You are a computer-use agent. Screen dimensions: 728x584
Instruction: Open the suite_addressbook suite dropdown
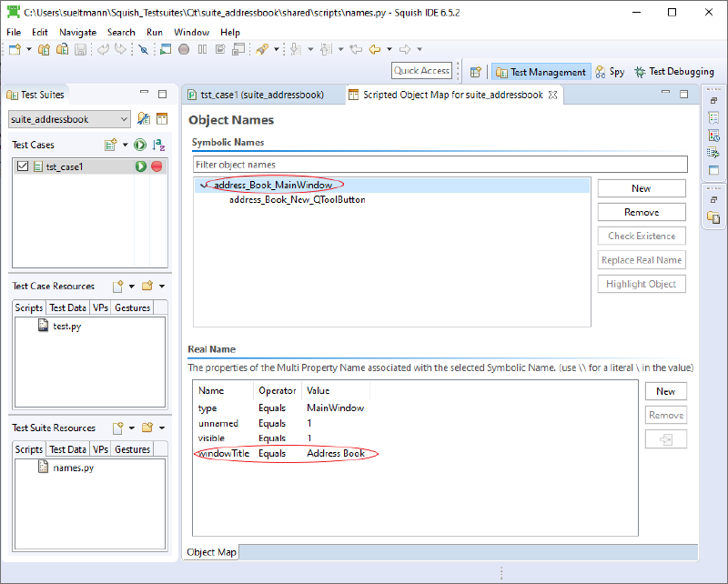coord(124,119)
